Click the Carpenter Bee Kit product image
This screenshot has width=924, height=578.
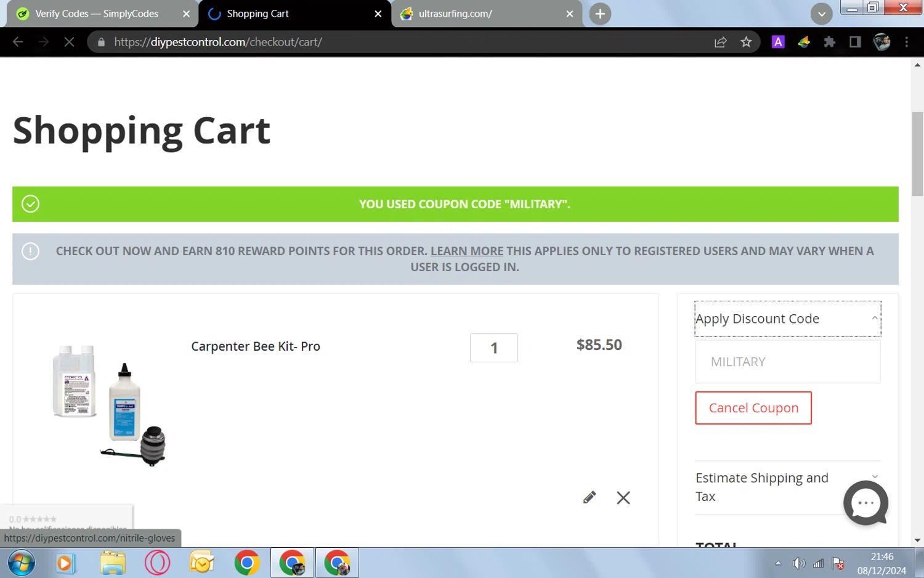point(109,405)
